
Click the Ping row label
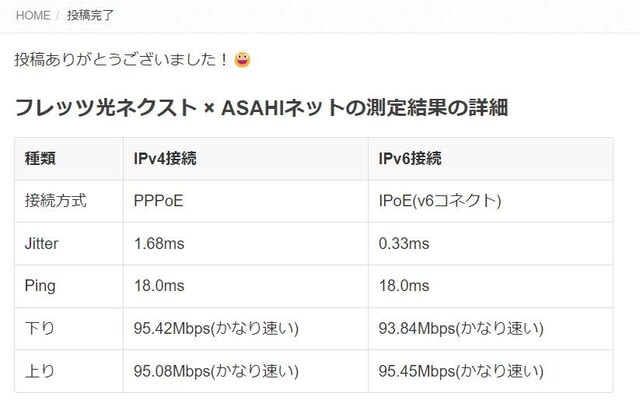[x=40, y=286]
